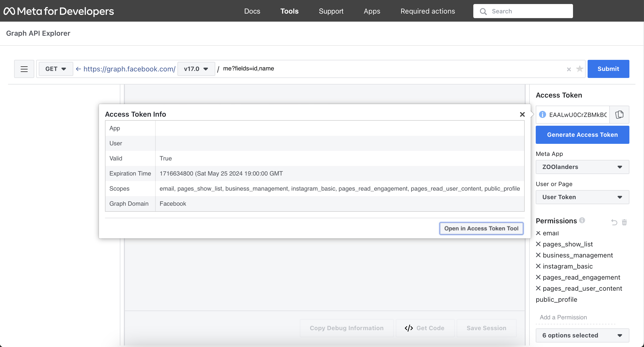644x347 pixels.
Task: Expand the User or Page Token dropdown
Action: (582, 197)
